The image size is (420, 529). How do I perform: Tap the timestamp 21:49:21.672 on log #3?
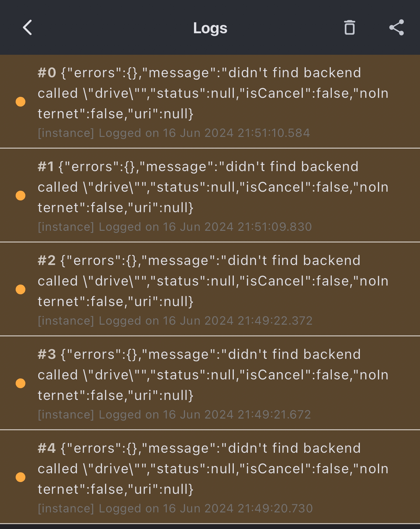(274, 415)
